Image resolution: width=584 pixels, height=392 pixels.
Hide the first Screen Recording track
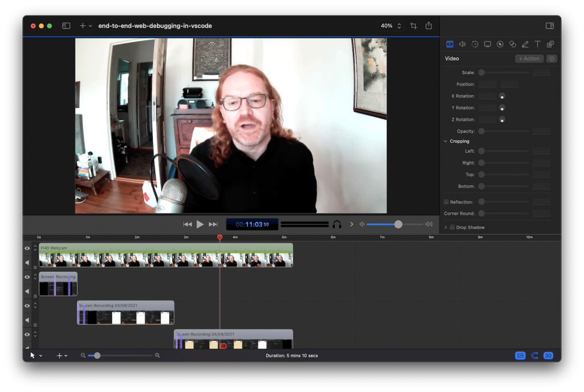(x=27, y=277)
